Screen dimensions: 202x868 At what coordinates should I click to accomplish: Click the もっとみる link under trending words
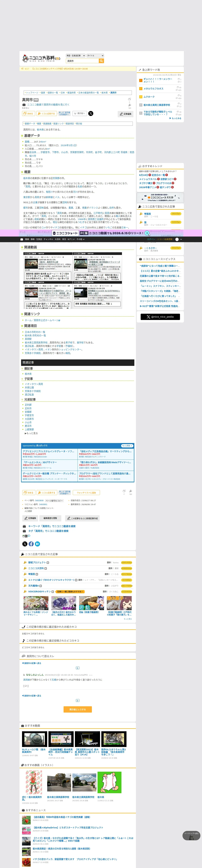[175, 118]
